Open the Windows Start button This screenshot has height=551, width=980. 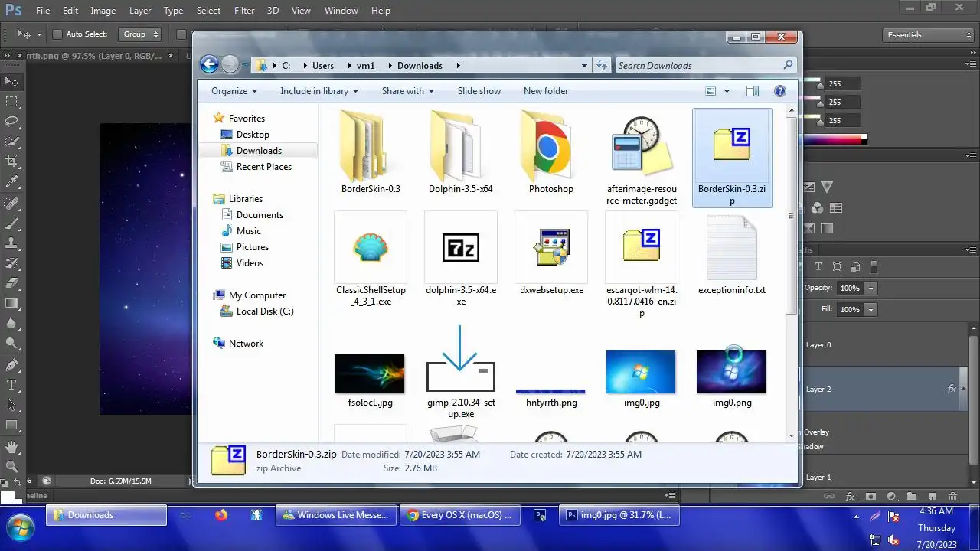(x=21, y=527)
